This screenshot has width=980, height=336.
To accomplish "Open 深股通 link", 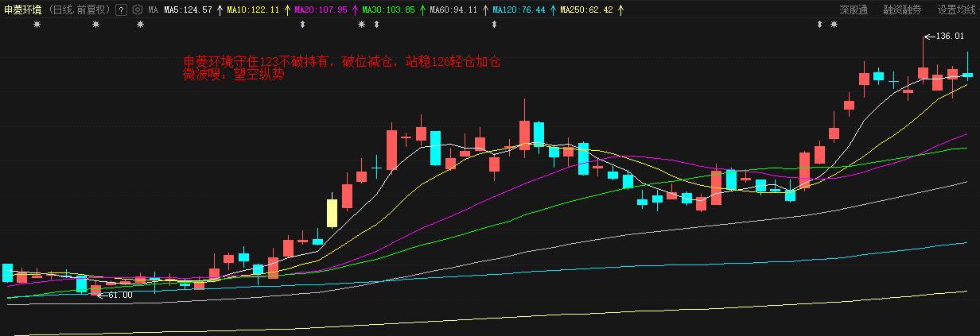I will point(854,10).
